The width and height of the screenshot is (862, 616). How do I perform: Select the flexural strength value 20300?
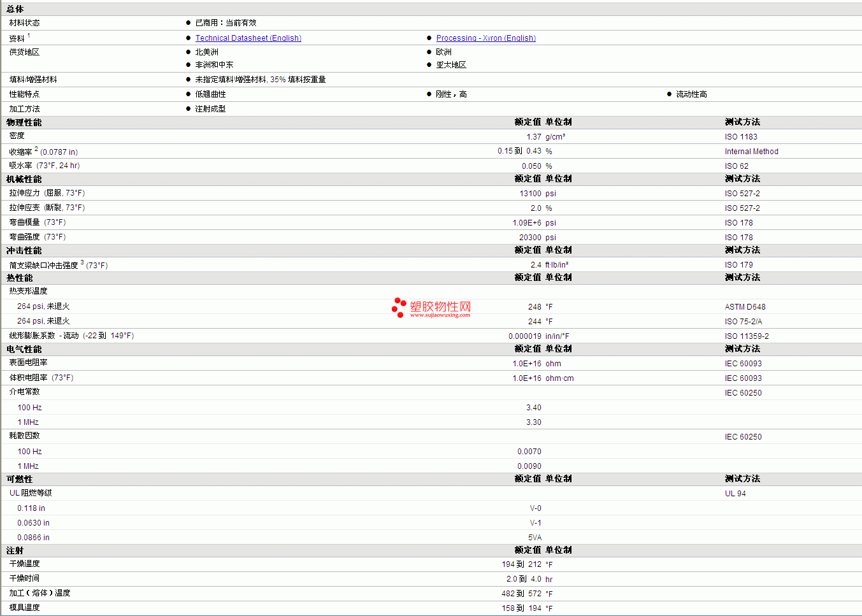coord(531,238)
